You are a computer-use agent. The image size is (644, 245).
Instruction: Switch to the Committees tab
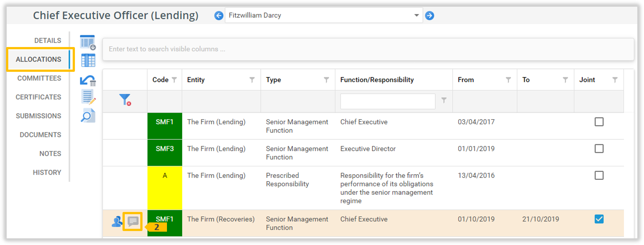[39, 78]
